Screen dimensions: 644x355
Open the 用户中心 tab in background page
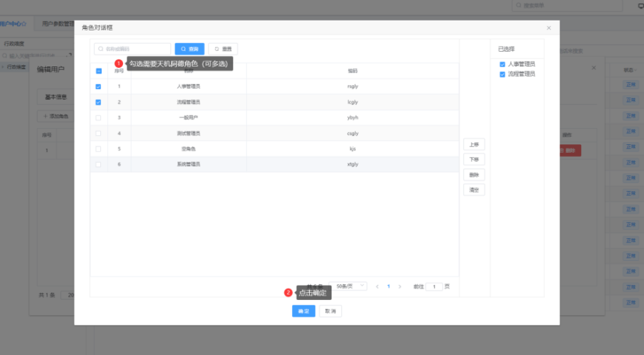click(13, 24)
